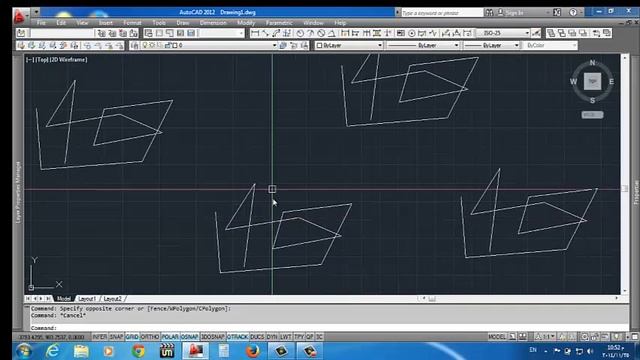
Task: Open the Modify menu
Action: coord(246,23)
